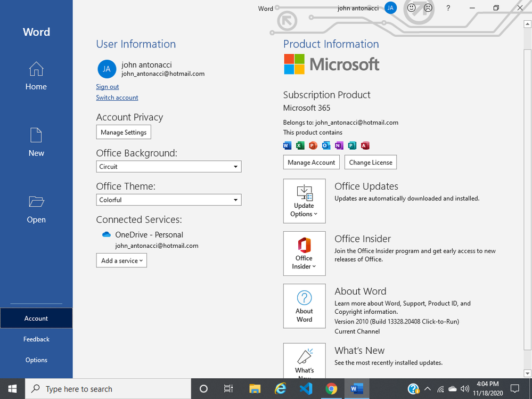Viewport: 532px width, 399px height.
Task: Click the network Wi-Fi tray icon
Action: coord(440,389)
